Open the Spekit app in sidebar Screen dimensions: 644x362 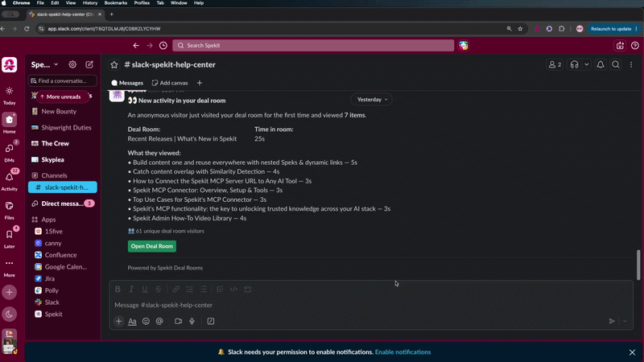tap(53, 315)
